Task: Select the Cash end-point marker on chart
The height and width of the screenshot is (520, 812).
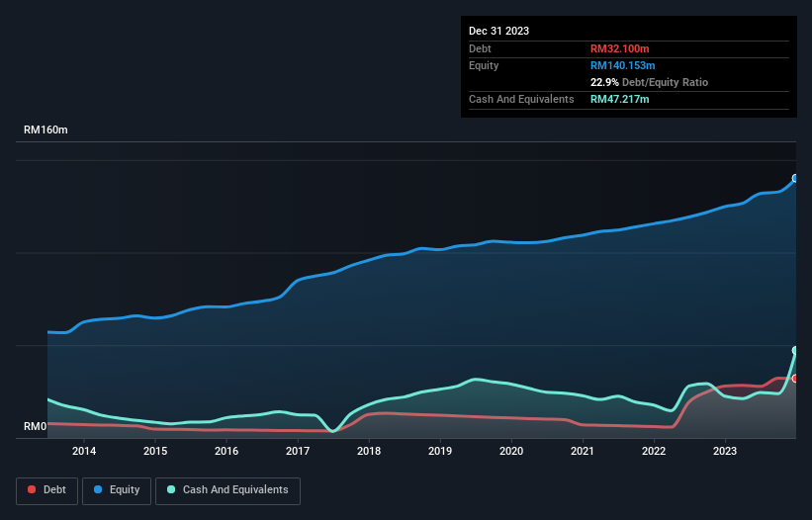Action: pos(795,351)
